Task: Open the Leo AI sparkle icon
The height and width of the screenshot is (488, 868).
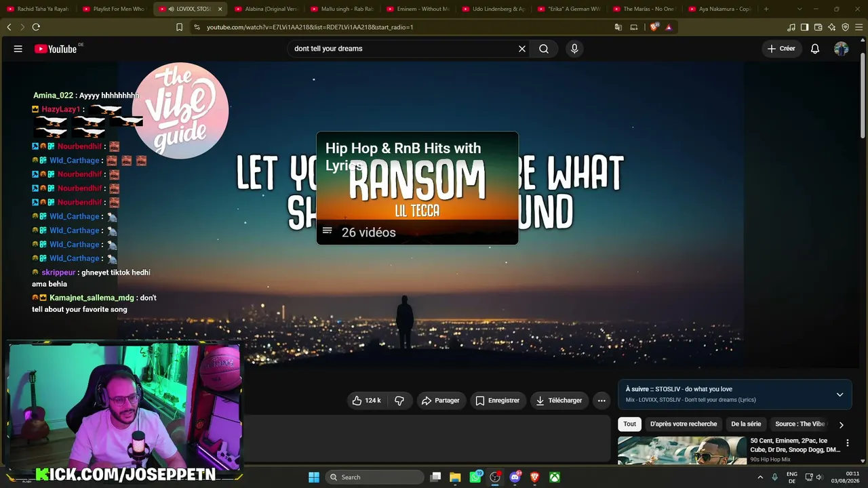Action: pyautogui.click(x=832, y=27)
